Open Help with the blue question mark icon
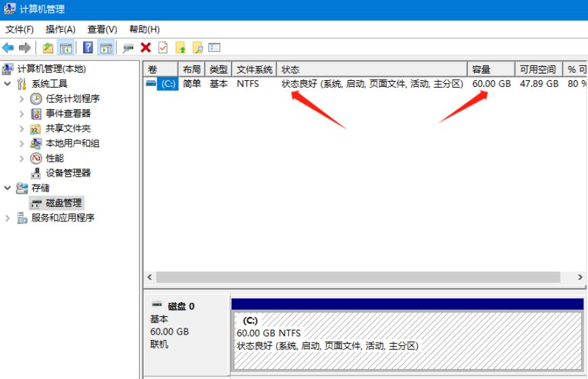588x379 pixels. point(88,48)
